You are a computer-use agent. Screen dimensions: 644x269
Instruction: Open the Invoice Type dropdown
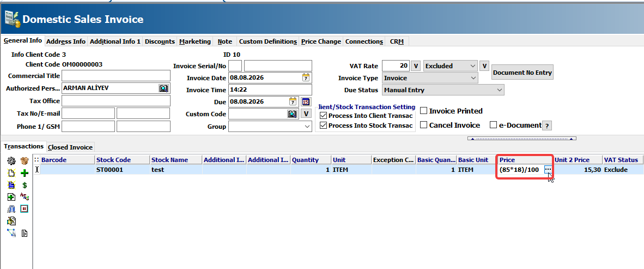point(430,77)
